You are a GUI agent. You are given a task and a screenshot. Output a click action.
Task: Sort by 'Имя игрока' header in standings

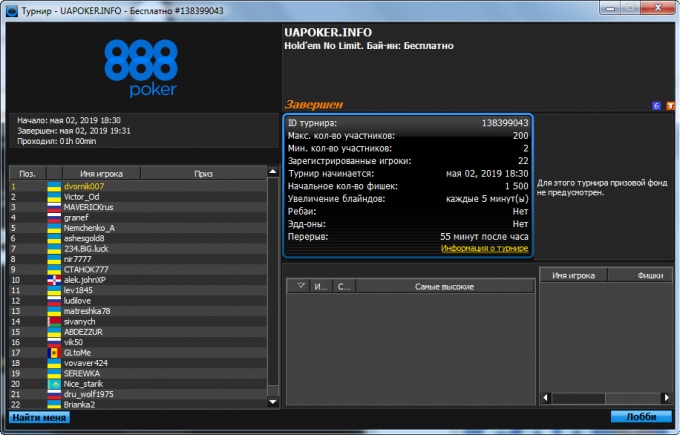click(x=101, y=173)
